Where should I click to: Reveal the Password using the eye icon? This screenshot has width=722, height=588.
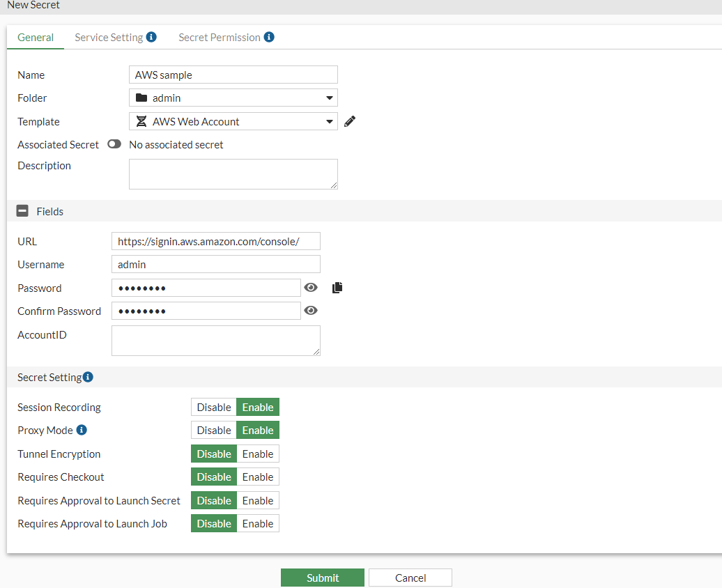point(310,287)
